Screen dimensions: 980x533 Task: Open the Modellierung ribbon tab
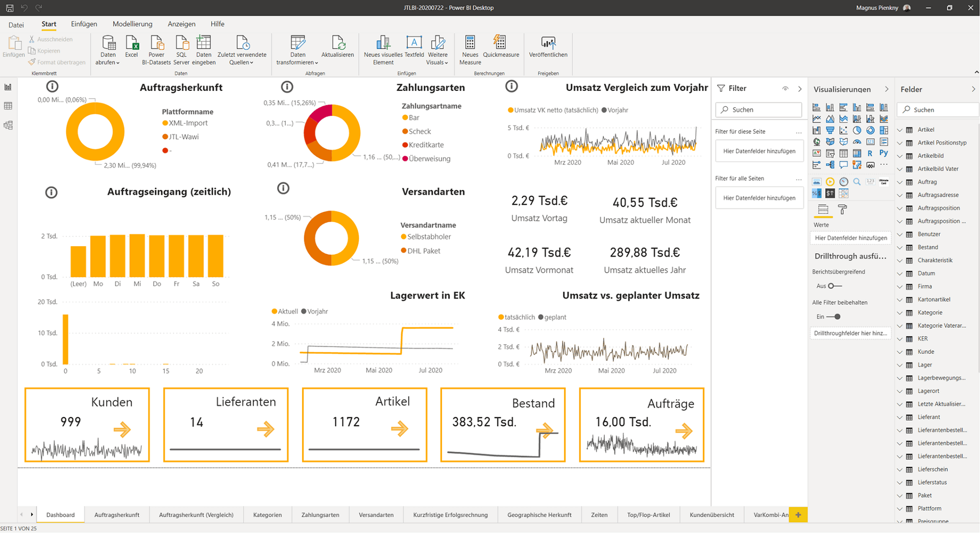pos(132,24)
